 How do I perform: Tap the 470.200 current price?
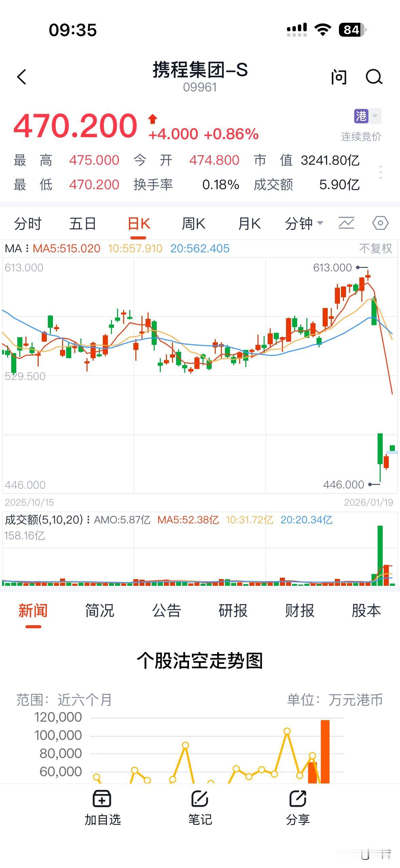point(75,125)
